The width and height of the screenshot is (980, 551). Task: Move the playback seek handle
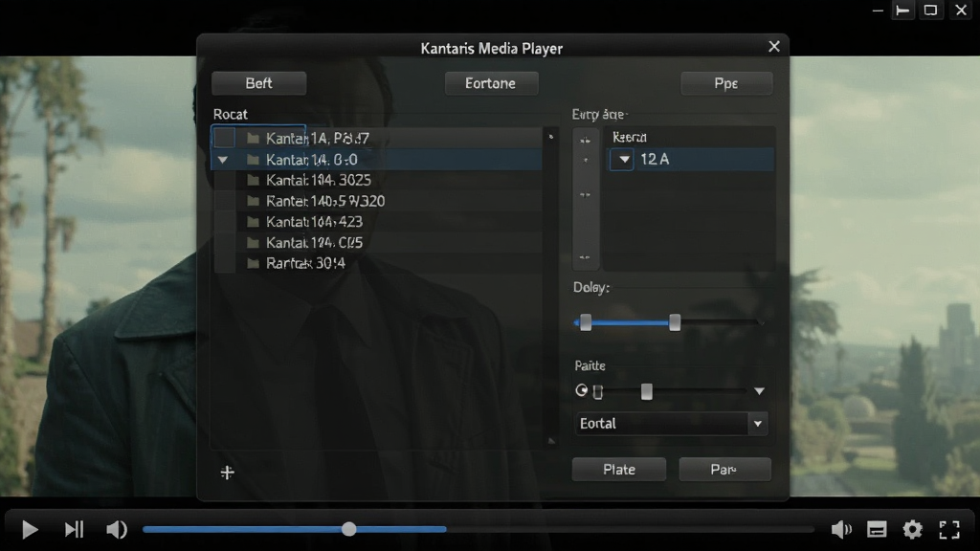[x=348, y=529]
